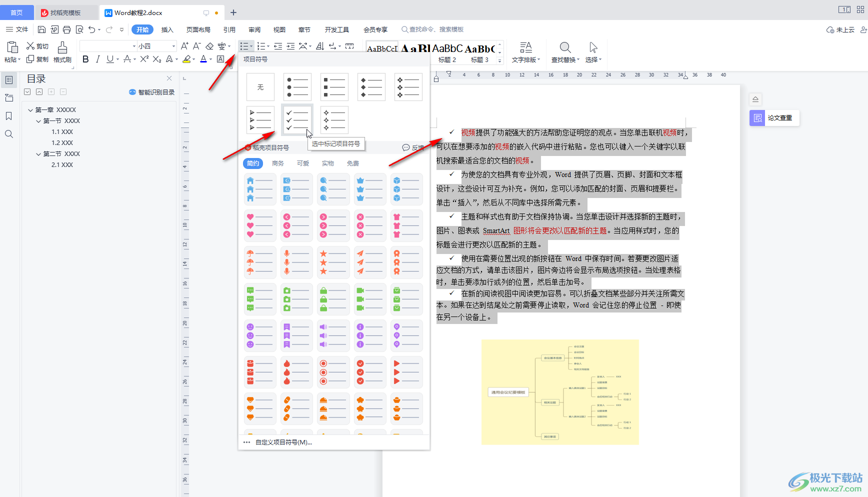Click the Paste clipboard icon
This screenshot has height=497, width=868.
tap(12, 47)
